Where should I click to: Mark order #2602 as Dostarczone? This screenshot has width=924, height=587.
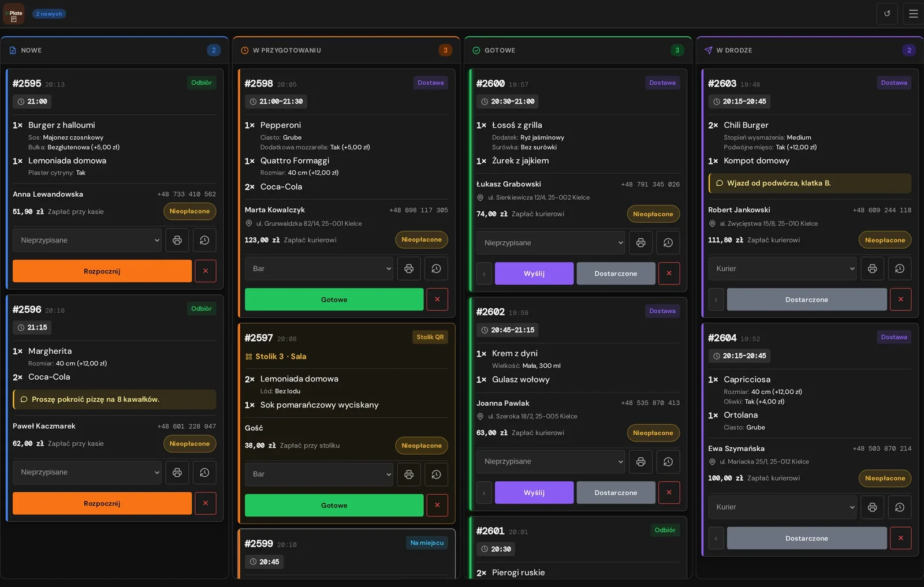coord(616,492)
